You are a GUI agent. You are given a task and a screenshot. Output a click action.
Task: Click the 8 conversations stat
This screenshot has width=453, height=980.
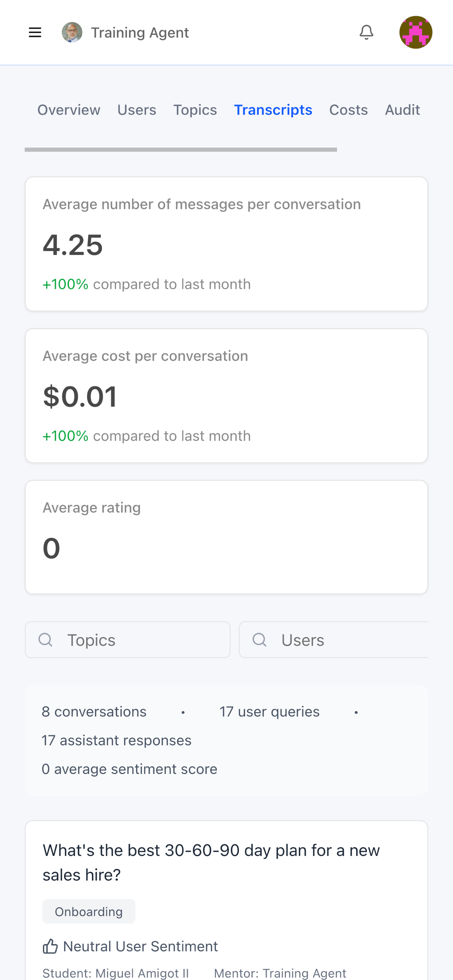(94, 712)
